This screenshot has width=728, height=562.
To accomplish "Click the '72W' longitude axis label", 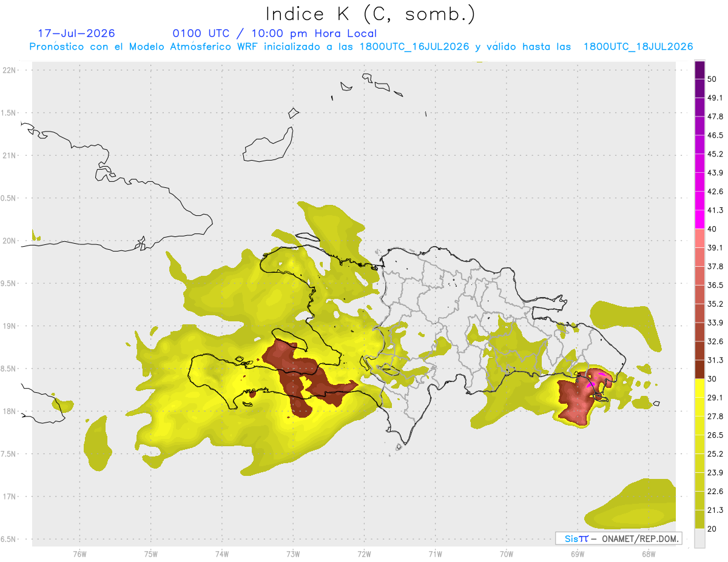I will coord(364,554).
